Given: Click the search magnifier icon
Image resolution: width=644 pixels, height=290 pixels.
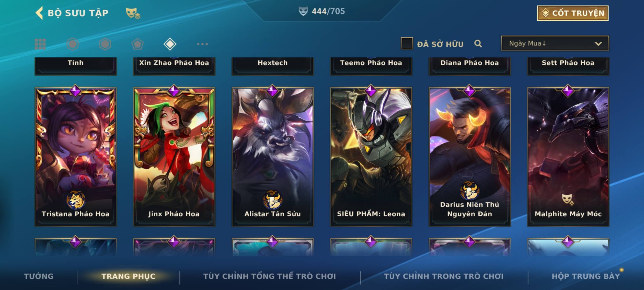Looking at the screenshot, I should click(478, 44).
